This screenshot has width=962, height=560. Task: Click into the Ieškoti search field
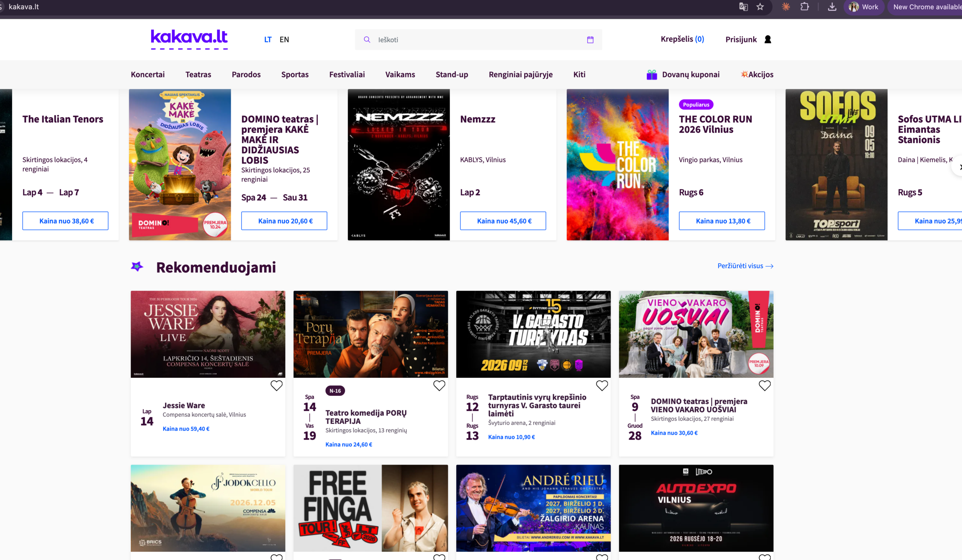point(478,40)
